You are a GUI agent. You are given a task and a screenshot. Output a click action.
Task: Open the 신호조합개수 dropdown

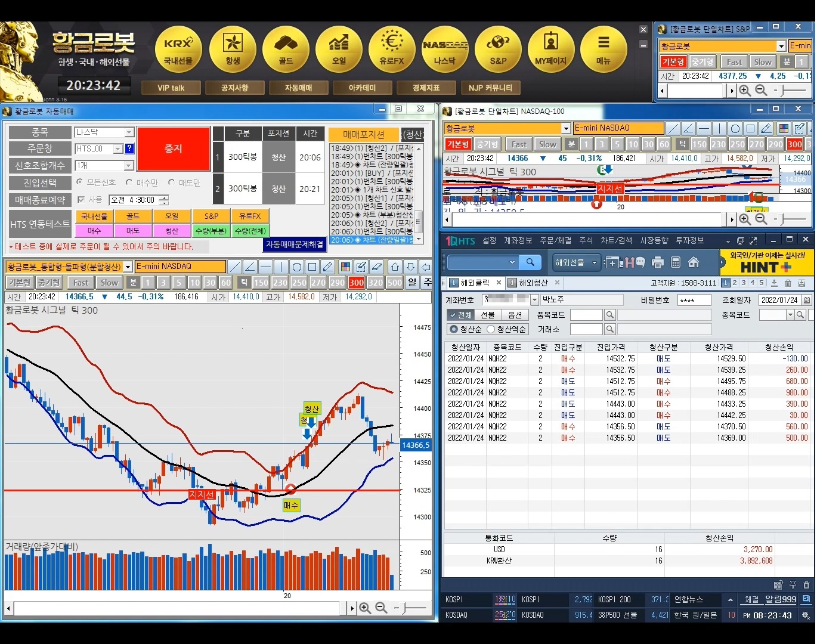129,165
